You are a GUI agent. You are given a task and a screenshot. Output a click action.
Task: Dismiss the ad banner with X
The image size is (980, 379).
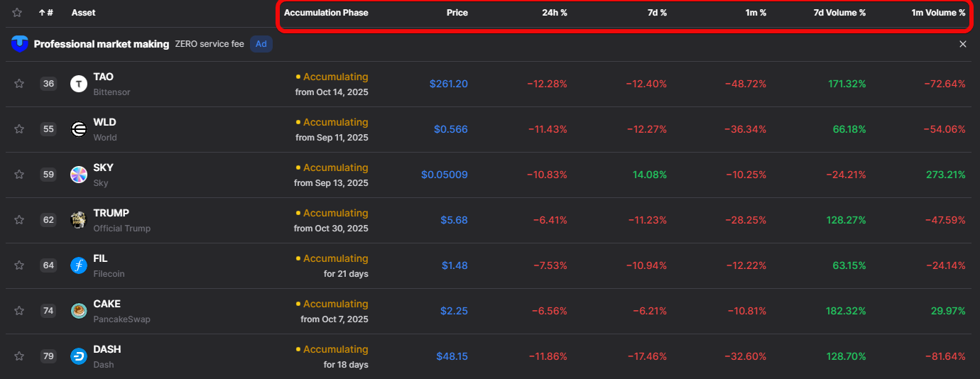[x=963, y=44]
